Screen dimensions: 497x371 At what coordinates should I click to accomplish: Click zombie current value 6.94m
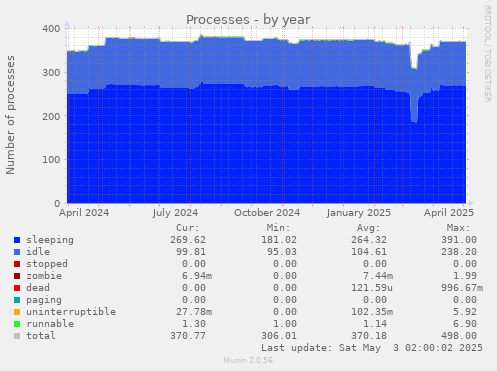(197, 276)
